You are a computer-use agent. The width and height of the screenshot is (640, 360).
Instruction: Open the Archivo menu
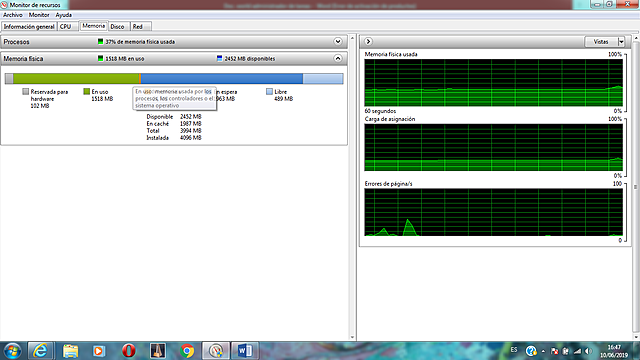13,15
